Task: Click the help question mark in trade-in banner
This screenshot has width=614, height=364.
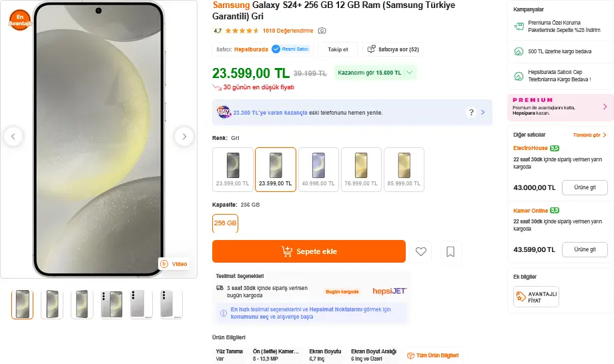Action: (x=471, y=112)
